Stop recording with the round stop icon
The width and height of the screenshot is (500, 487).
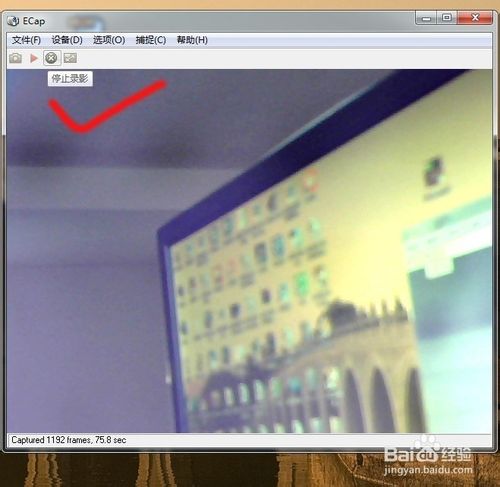coord(51,58)
